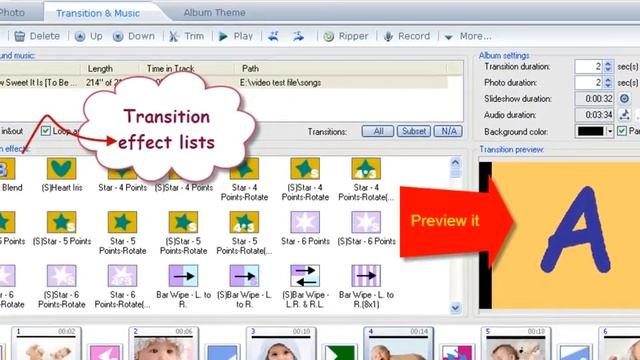Open the Transition & Music tab

click(98, 13)
